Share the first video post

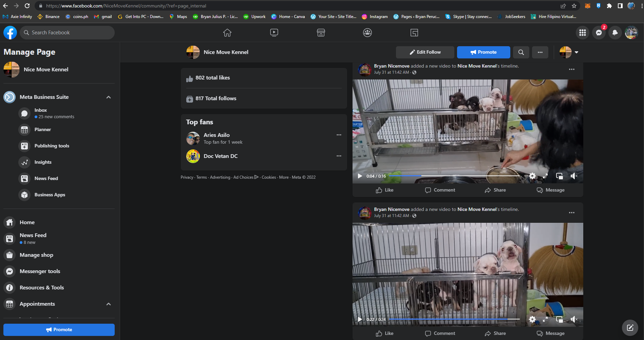[x=495, y=190]
